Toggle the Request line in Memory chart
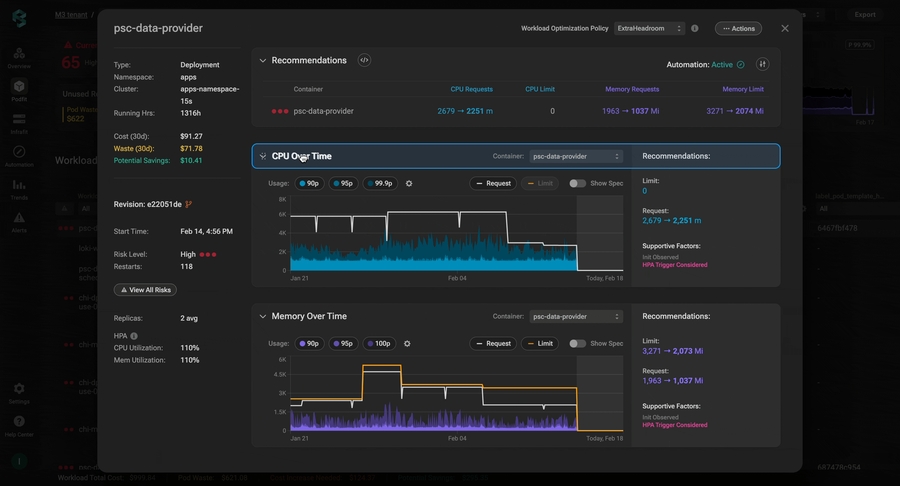This screenshot has width=900, height=486. (493, 344)
